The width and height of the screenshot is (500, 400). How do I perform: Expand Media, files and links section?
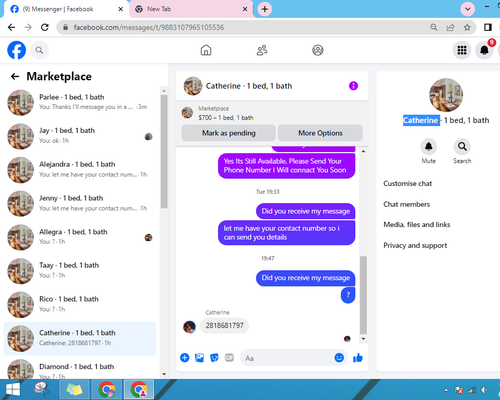417,225
